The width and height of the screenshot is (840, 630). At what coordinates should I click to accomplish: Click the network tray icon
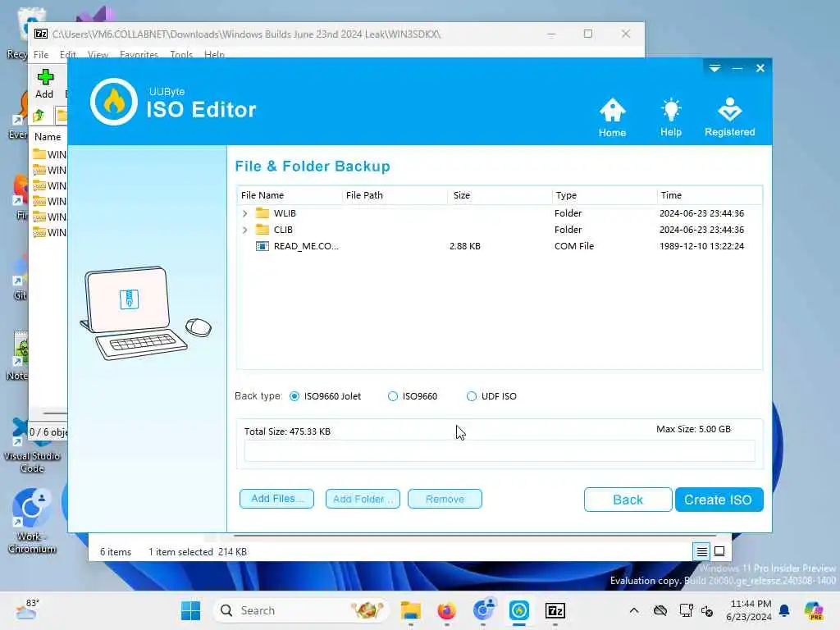point(686,610)
